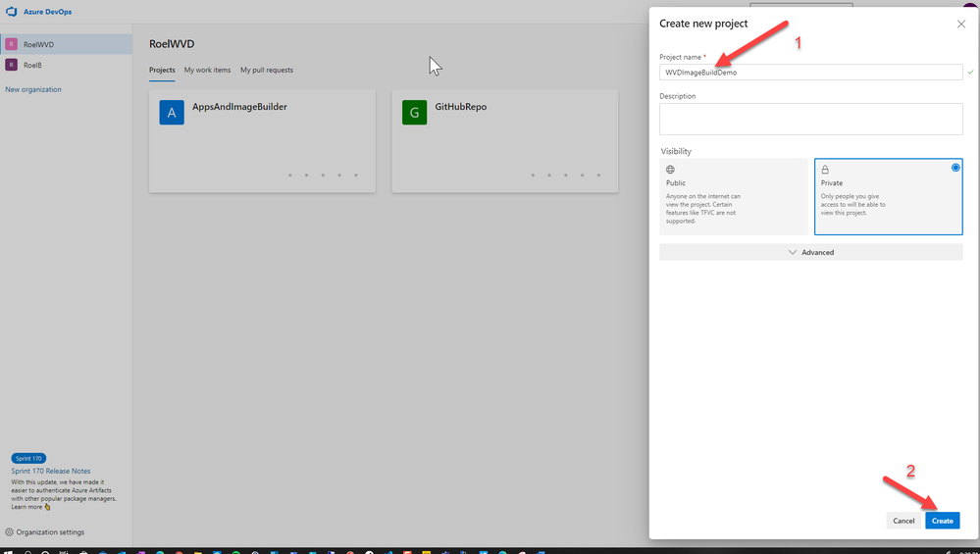This screenshot has height=554, width=980.
Task: Select the Private visibility radio button
Action: [x=955, y=168]
